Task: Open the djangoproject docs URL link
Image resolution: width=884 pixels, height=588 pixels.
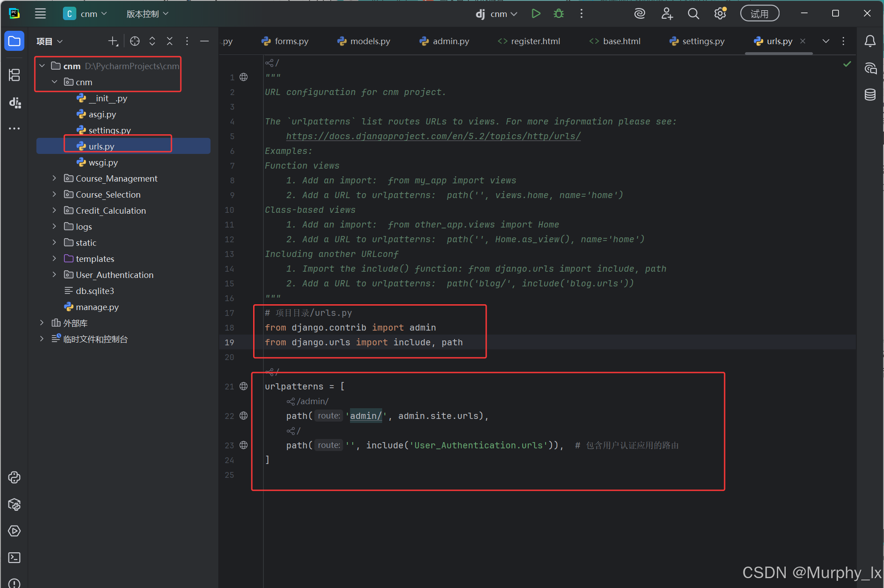Action: click(x=433, y=136)
